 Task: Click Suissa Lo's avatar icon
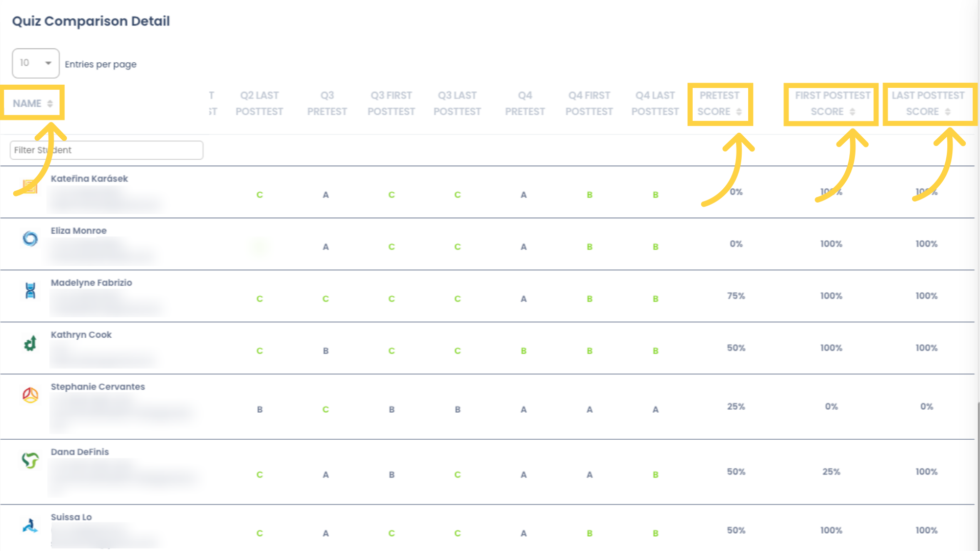click(x=30, y=525)
